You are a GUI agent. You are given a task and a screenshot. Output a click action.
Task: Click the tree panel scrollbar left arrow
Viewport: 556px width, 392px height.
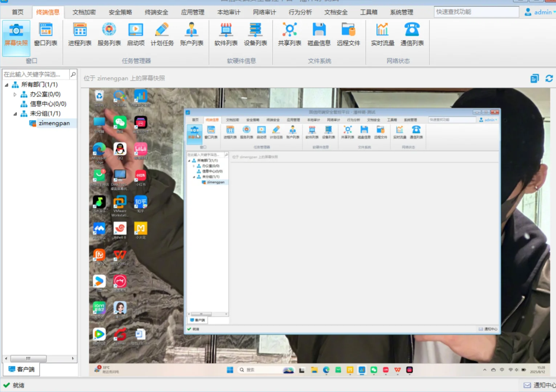6,359
